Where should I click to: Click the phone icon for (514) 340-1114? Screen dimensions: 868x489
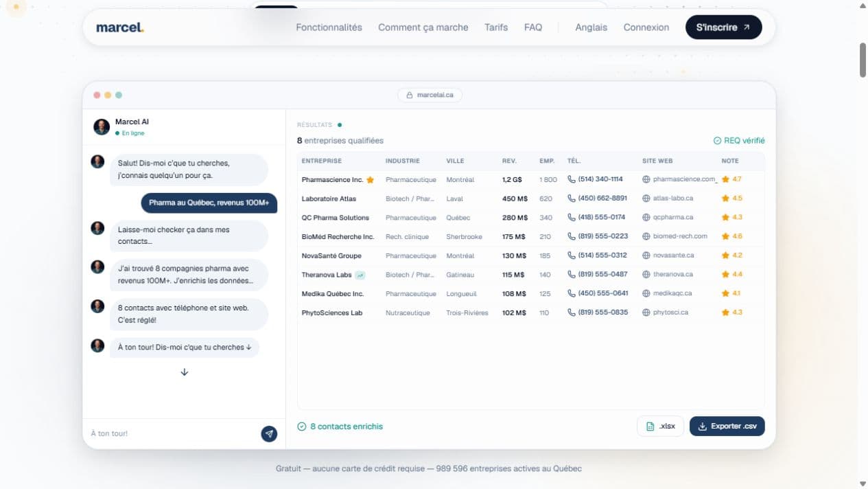tap(572, 179)
